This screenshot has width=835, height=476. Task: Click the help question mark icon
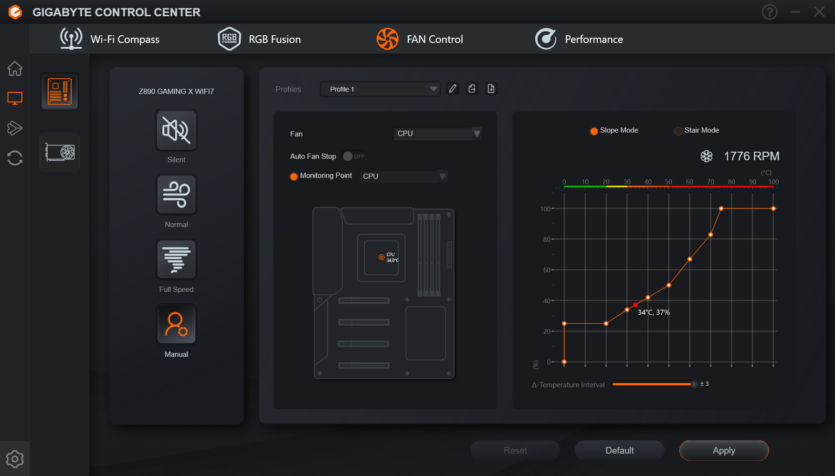pos(769,12)
